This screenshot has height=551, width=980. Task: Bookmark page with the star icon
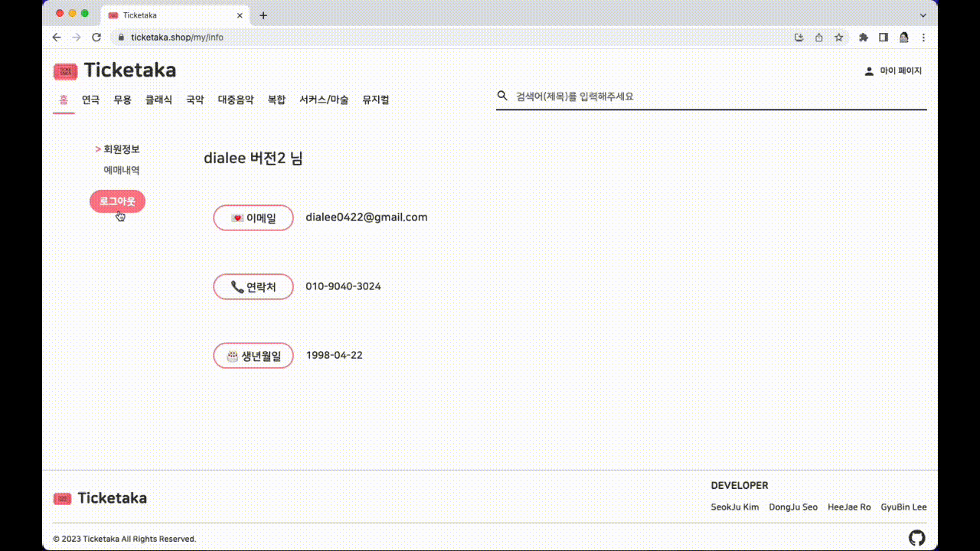pyautogui.click(x=839, y=37)
